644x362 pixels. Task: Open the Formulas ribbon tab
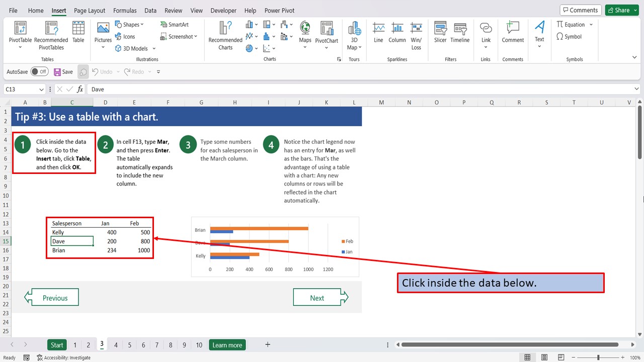125,11
